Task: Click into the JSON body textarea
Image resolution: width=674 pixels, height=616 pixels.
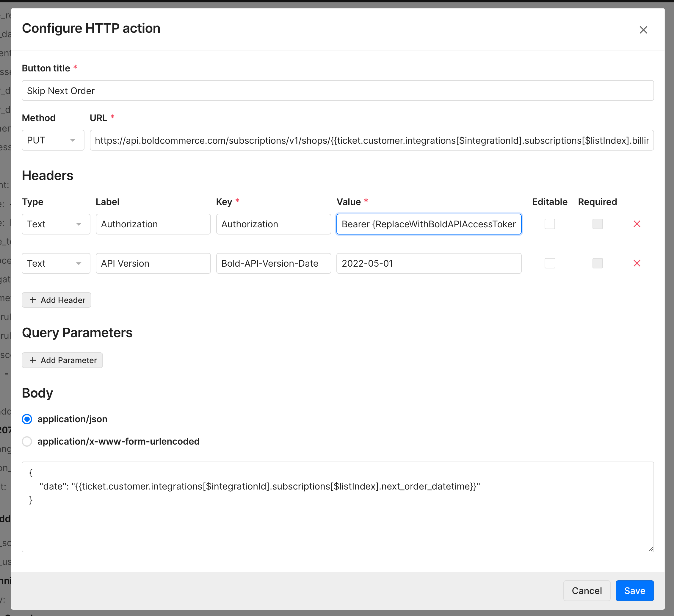Action: click(x=338, y=507)
